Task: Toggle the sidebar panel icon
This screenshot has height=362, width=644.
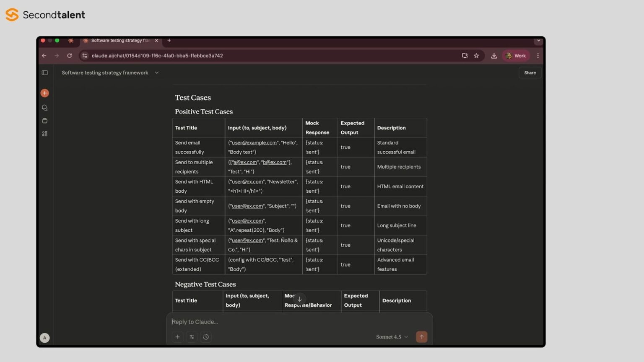Action: click(44, 72)
